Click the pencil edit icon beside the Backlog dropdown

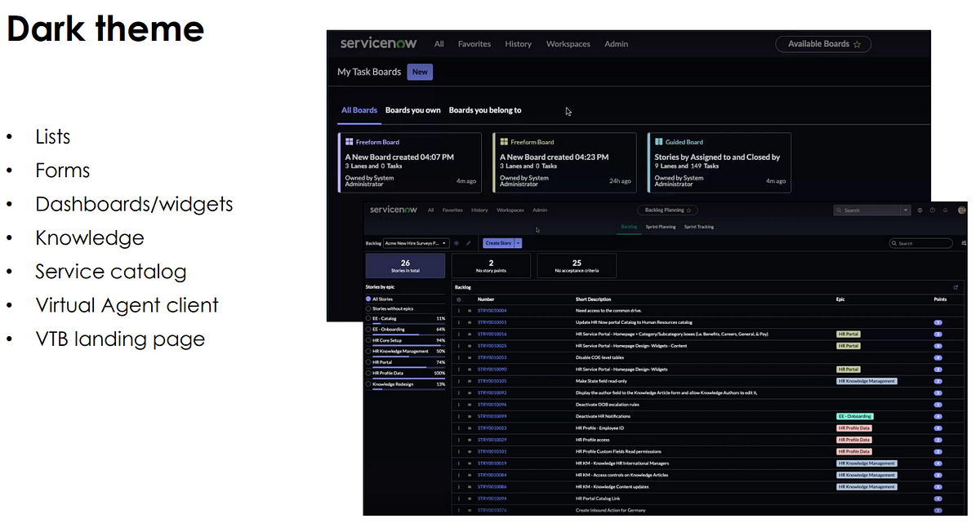point(468,243)
